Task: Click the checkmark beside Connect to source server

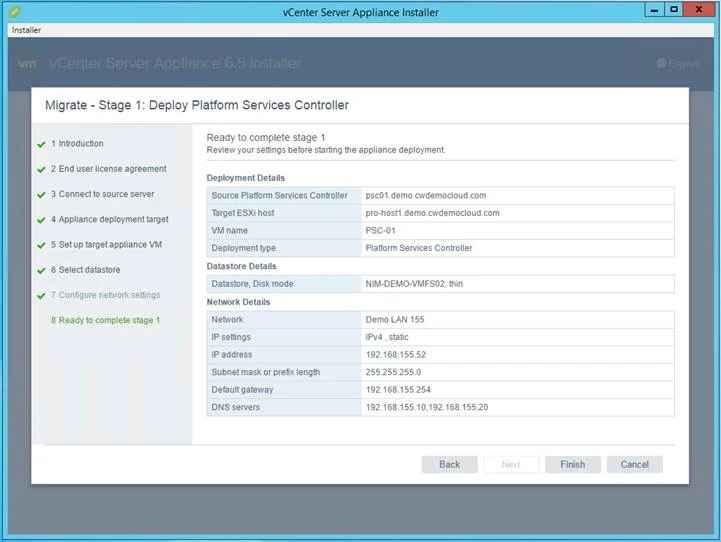Action: click(x=41, y=195)
